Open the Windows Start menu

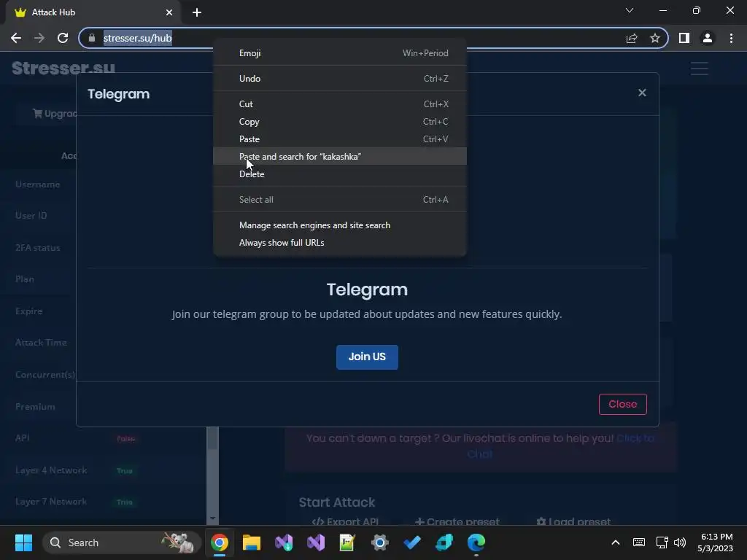pyautogui.click(x=23, y=542)
